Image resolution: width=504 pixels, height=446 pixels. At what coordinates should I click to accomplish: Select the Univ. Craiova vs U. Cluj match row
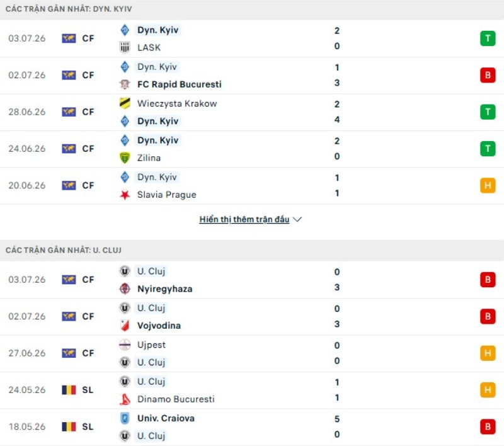(x=252, y=427)
